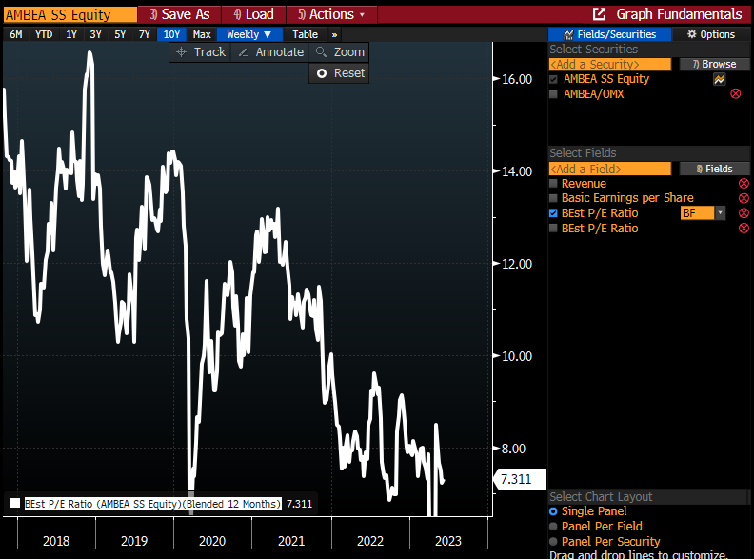Select Single Panel chart layout
The image size is (754, 560).
(553, 511)
